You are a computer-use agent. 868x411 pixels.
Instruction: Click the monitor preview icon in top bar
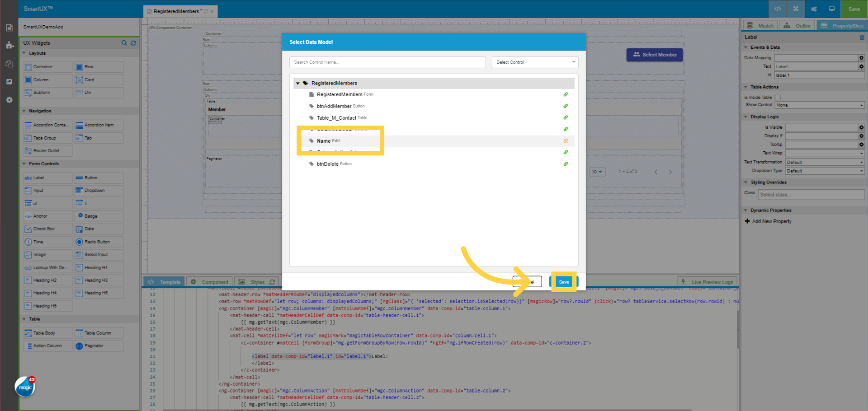[x=832, y=9]
